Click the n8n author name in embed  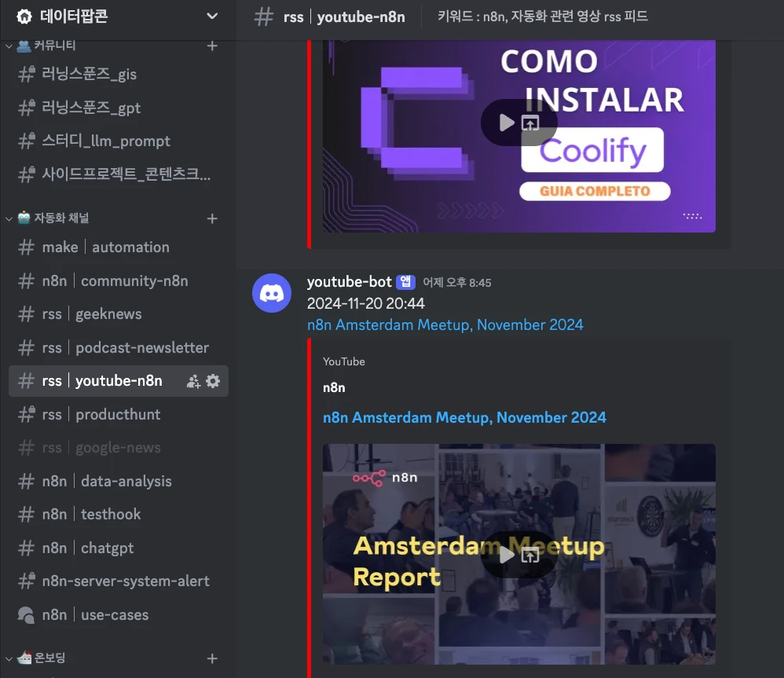coord(334,387)
